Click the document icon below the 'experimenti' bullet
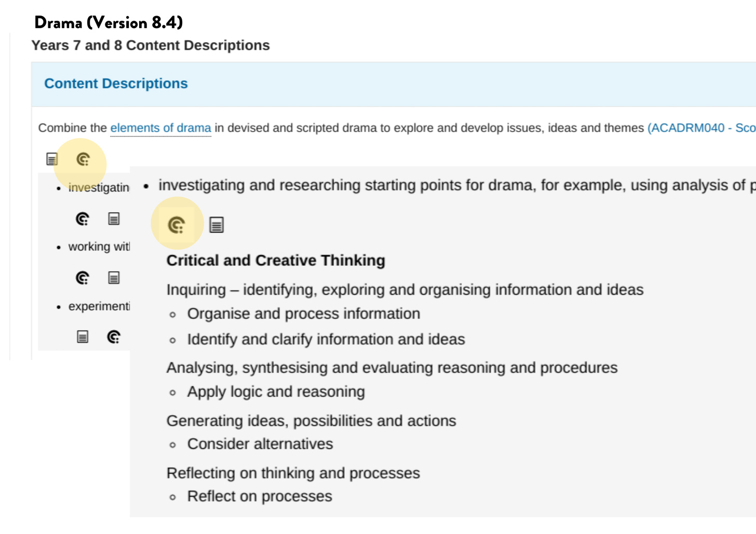 click(x=83, y=337)
